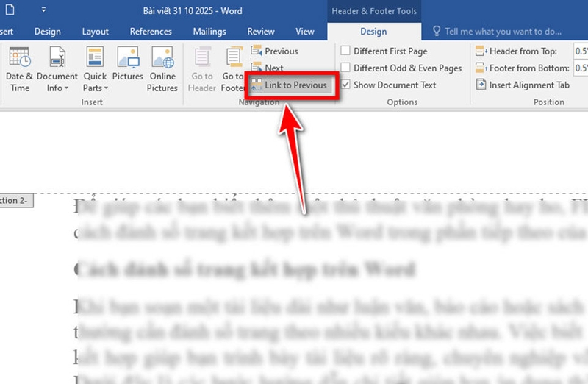Click the Header from Top value field
588x384 pixels.
581,51
